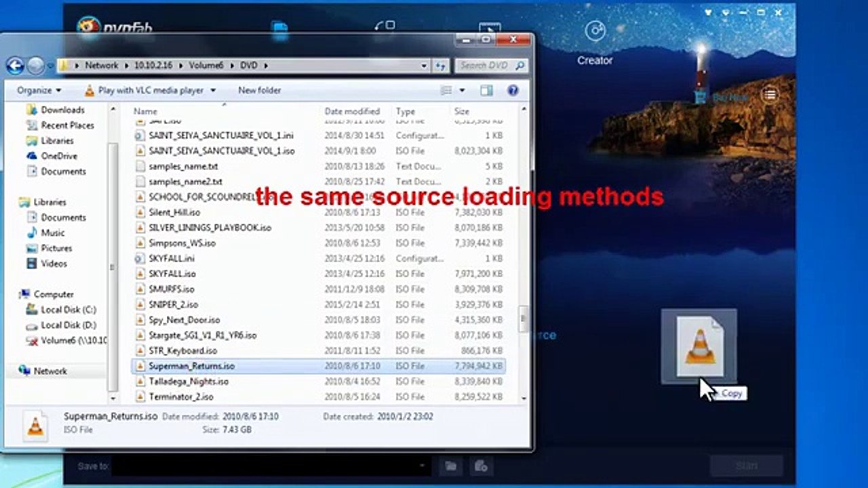The image size is (868, 488).
Task: Click the Explorer back navigation arrow
Action: point(16,65)
